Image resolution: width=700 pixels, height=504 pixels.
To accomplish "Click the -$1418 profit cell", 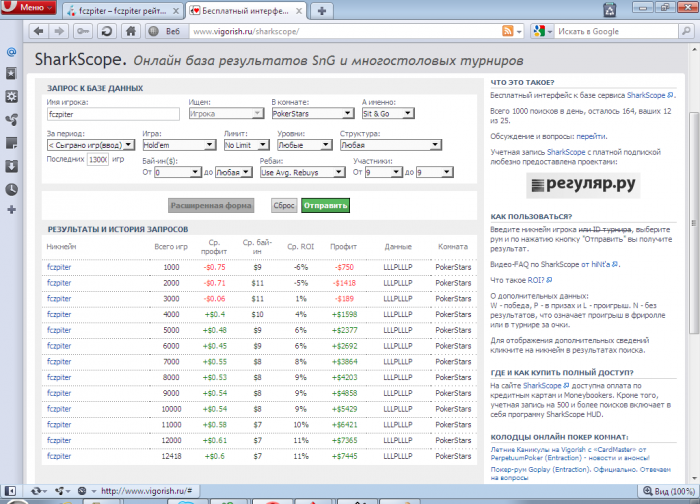I will coord(344,283).
